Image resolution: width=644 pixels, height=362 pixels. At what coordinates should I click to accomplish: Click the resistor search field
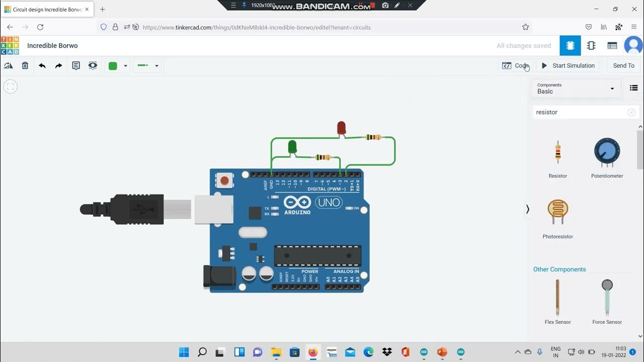[580, 112]
